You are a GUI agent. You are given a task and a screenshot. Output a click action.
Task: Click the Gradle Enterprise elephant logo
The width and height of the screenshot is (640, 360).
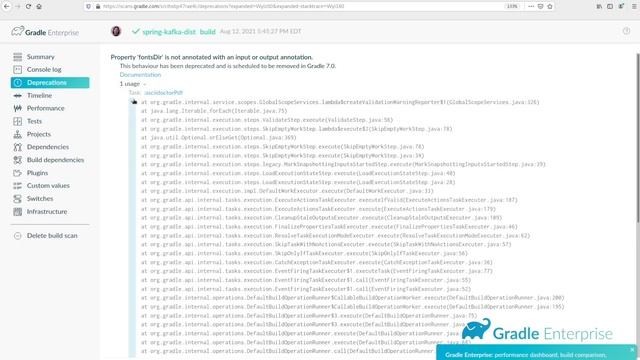coord(45,32)
